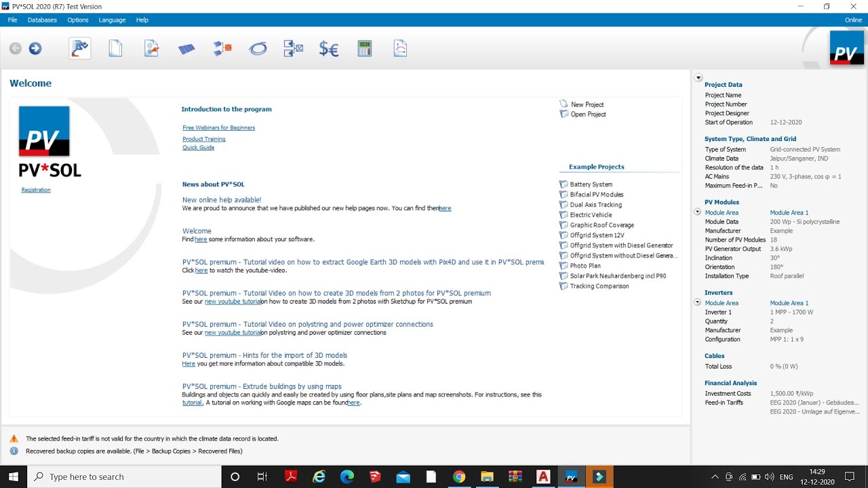868x488 pixels.
Task: Open Free Webinars for Beginners link
Action: pyautogui.click(x=219, y=127)
